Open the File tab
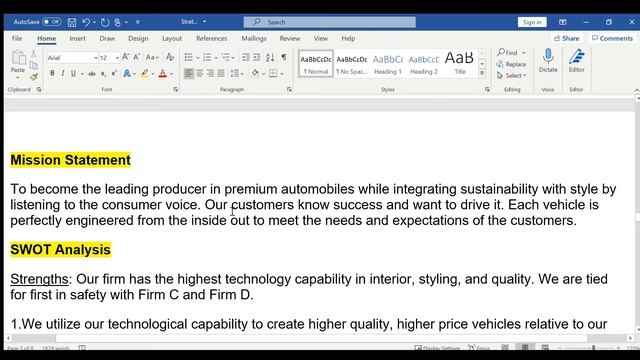Screen dimensions: 640x360 pyautogui.click(x=17, y=38)
